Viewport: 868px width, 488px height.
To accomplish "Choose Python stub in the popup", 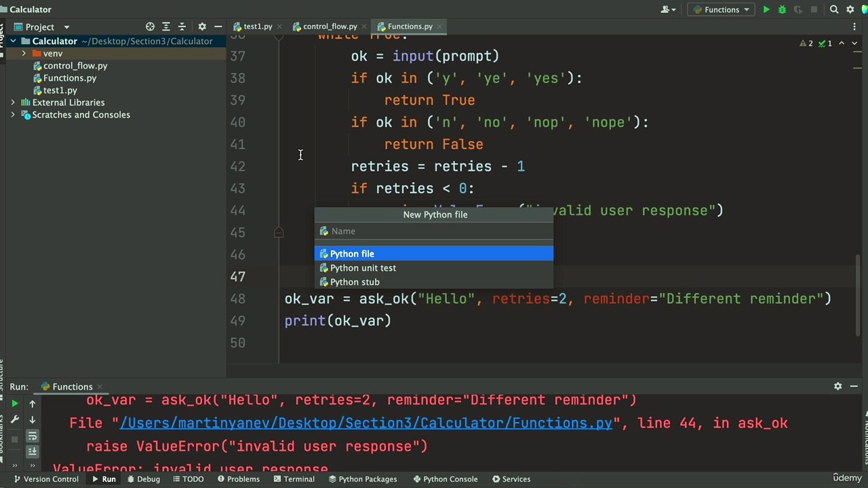I will tap(434, 282).
